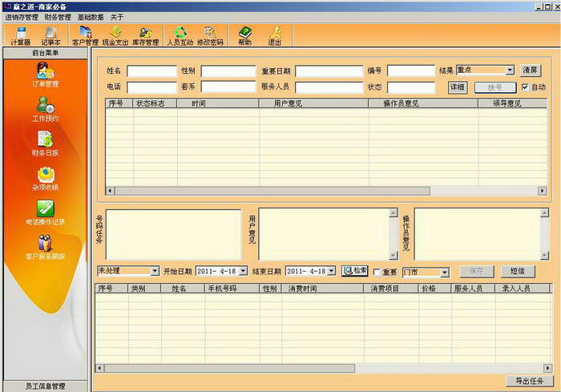Open 修改密码 change password icon
This screenshot has height=392, width=561.
[210, 36]
